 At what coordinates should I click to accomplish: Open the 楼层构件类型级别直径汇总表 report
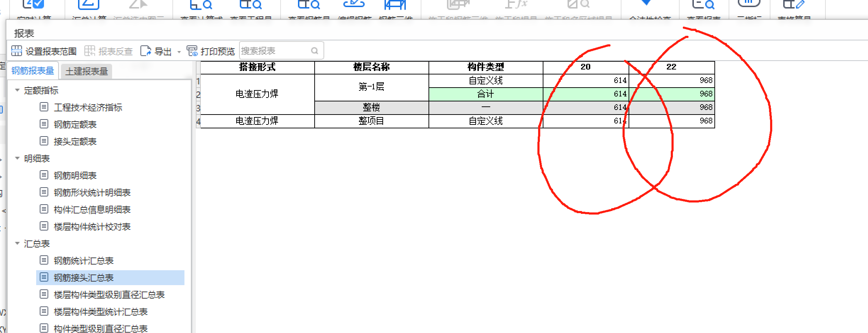click(109, 294)
